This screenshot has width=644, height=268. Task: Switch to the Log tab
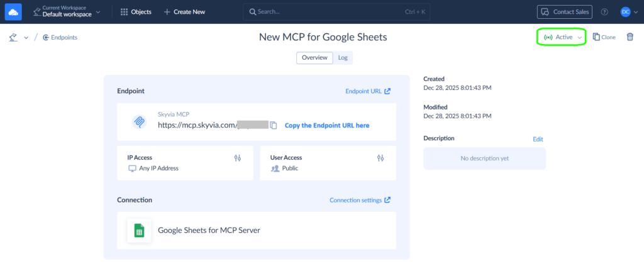(x=343, y=57)
